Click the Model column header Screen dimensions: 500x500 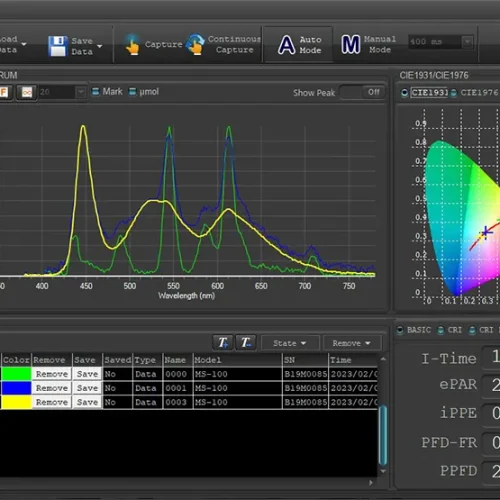(237, 360)
